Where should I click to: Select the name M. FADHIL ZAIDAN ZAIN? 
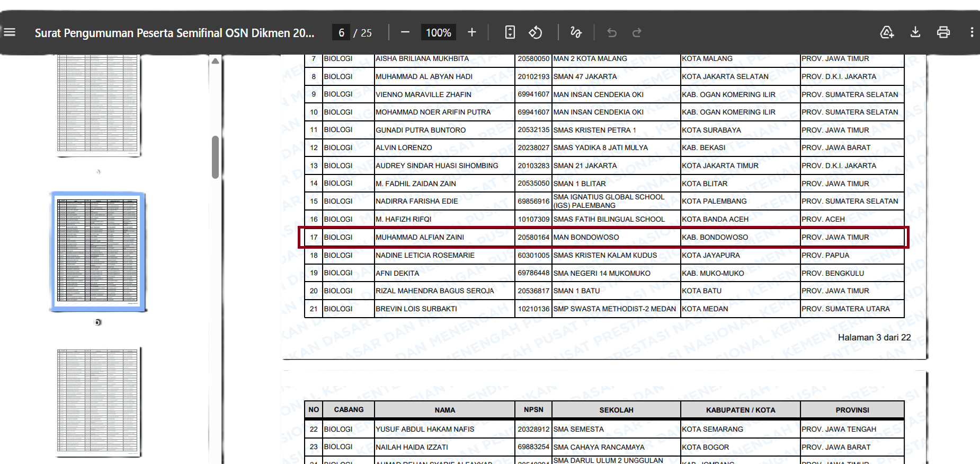[x=416, y=184]
